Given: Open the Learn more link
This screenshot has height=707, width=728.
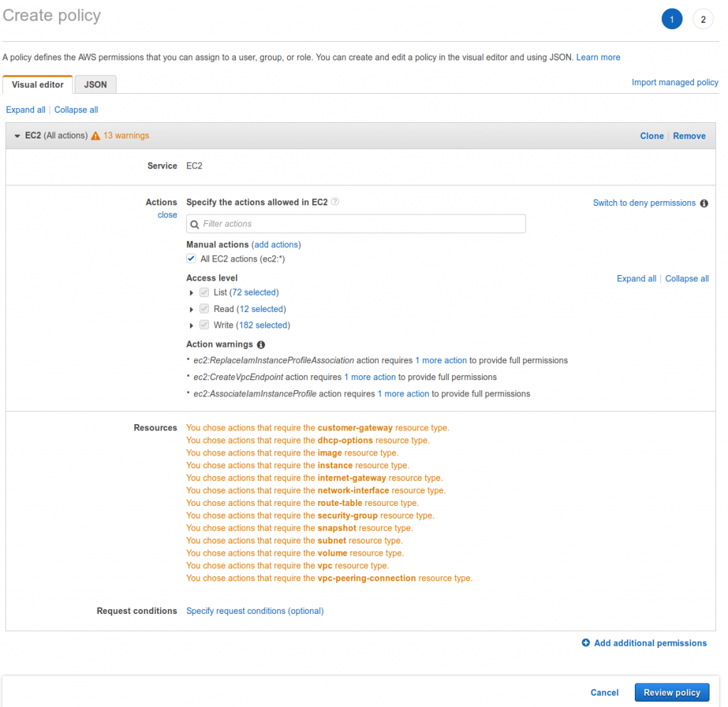Looking at the screenshot, I should click(x=598, y=57).
